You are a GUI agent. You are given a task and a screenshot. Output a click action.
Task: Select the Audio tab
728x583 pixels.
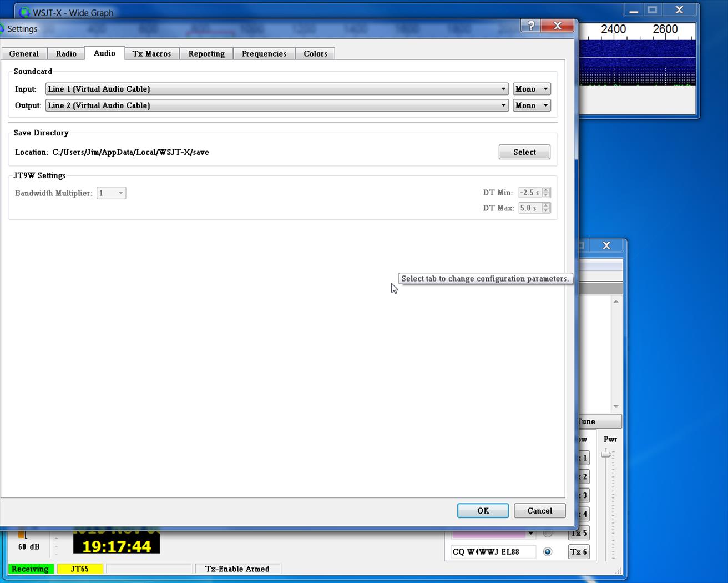[x=104, y=53]
